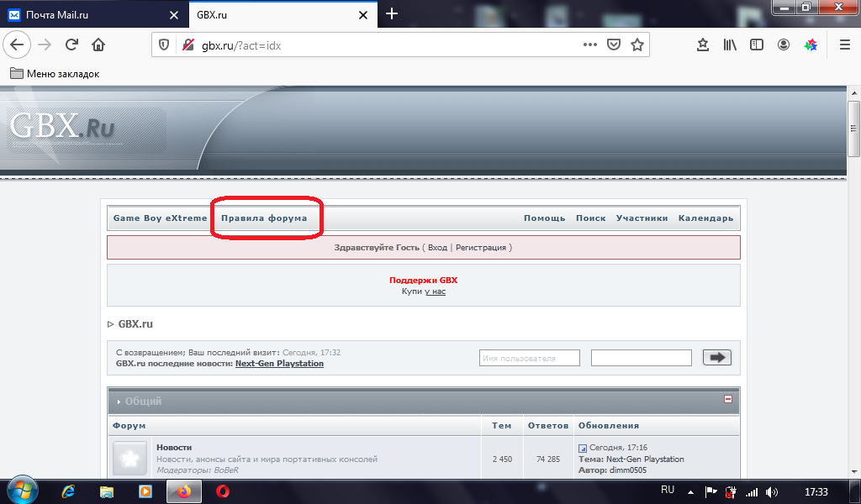Go to the last post icon for Новости
This screenshot has height=504, width=861.
[583, 448]
